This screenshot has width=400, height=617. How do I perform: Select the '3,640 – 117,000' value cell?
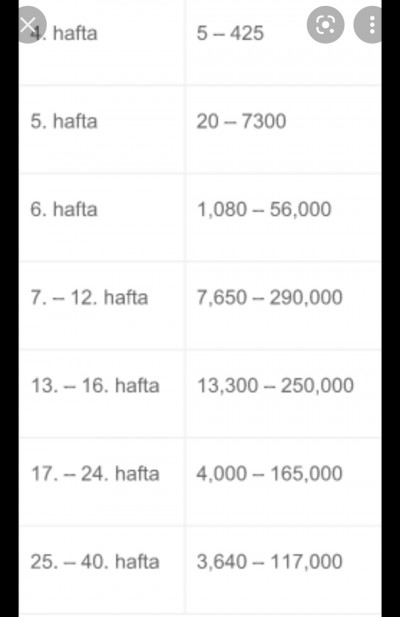tap(269, 562)
